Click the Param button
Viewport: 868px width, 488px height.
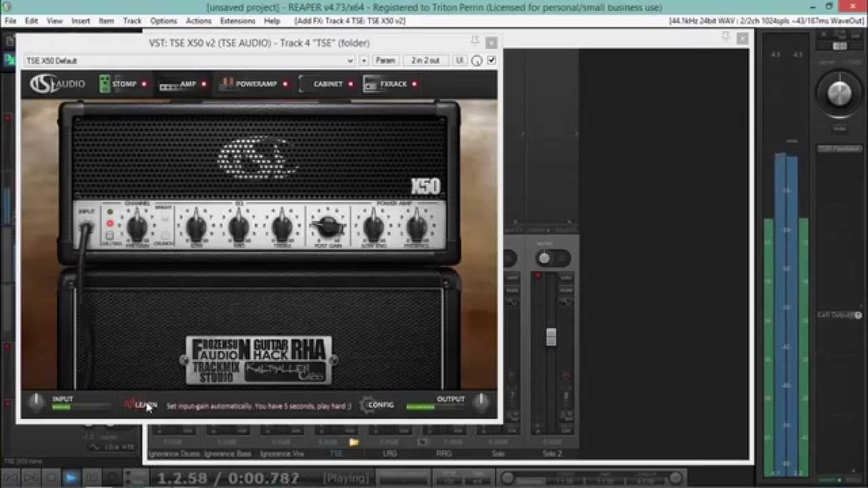385,60
